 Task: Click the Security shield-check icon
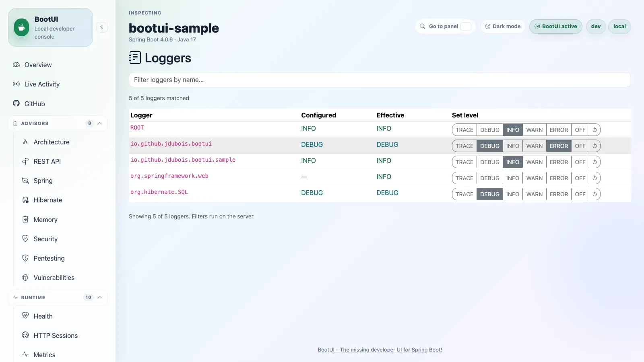point(25,239)
